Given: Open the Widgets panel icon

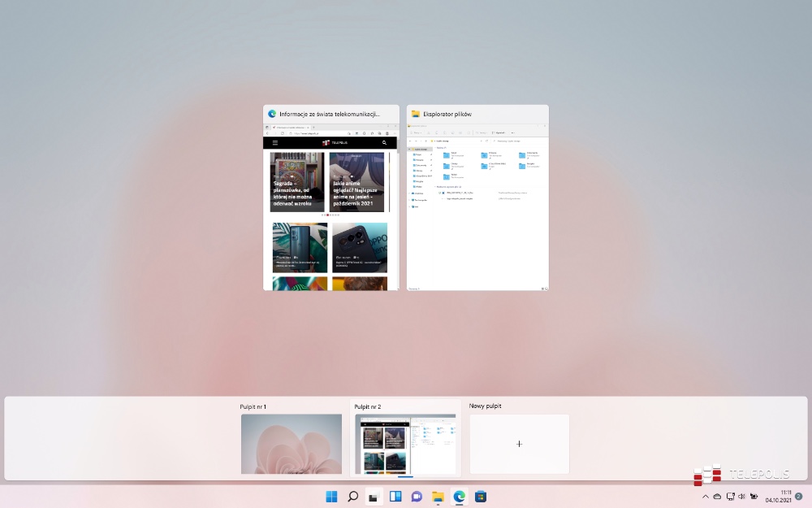Looking at the screenshot, I should point(395,497).
